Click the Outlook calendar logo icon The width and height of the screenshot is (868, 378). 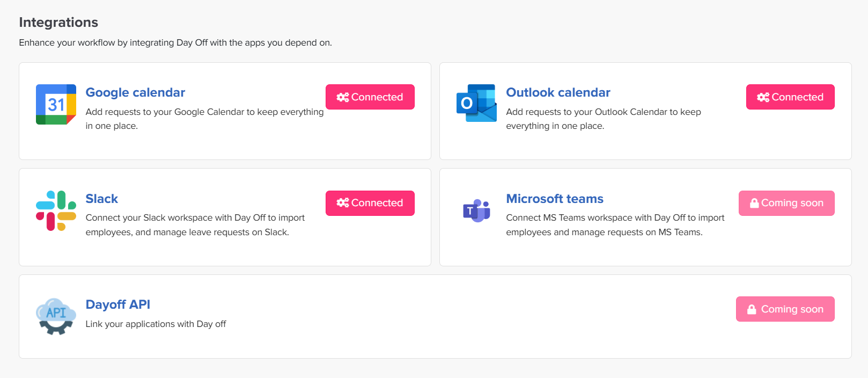pyautogui.click(x=476, y=103)
